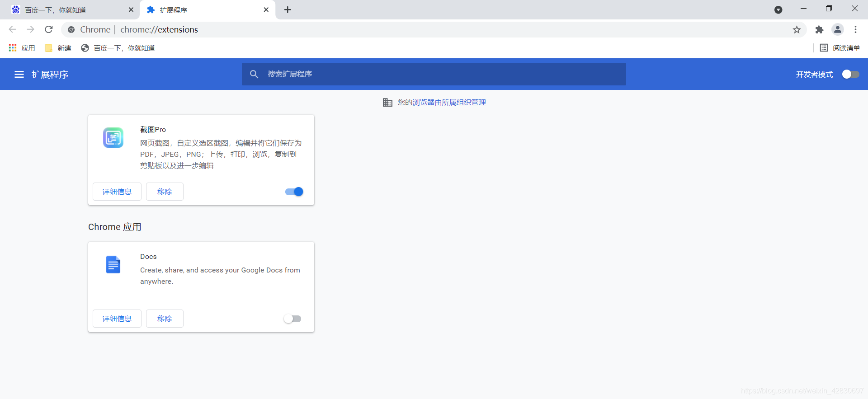Open the Extensions puzzle toolbar icon
The image size is (868, 399).
coord(819,30)
